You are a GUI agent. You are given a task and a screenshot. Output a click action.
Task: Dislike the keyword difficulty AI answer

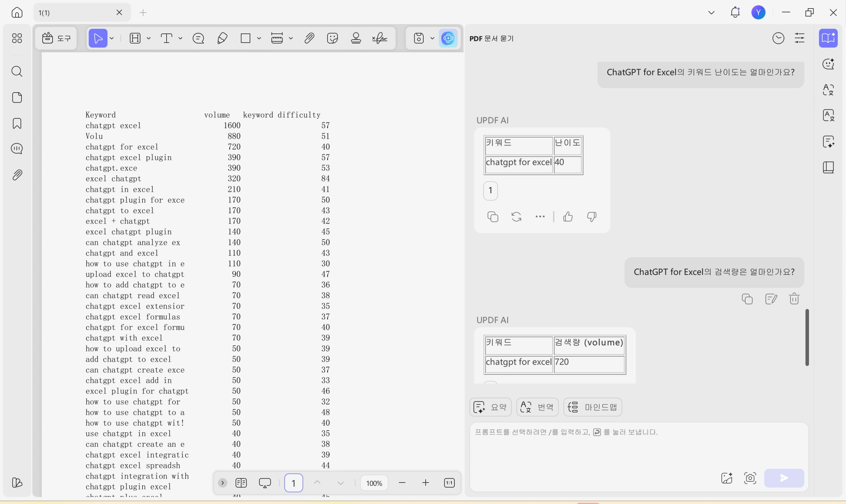pyautogui.click(x=592, y=217)
